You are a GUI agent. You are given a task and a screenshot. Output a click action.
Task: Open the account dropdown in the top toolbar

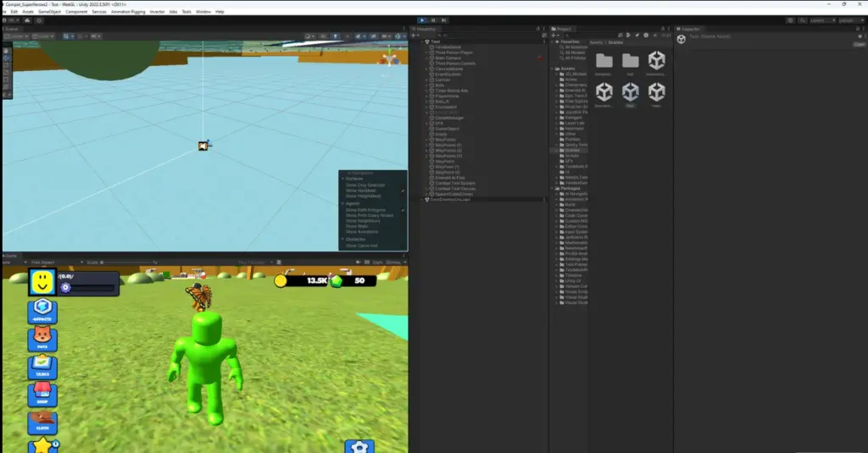point(11,20)
